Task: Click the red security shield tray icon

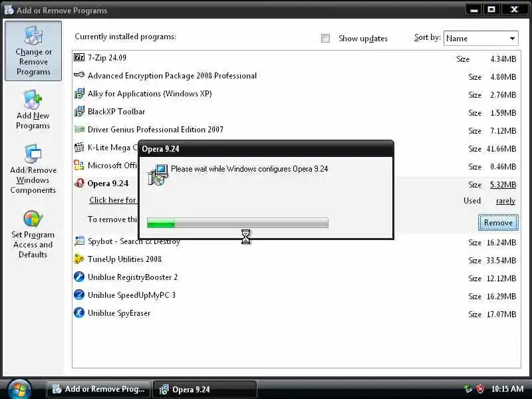Action: [x=480, y=389]
